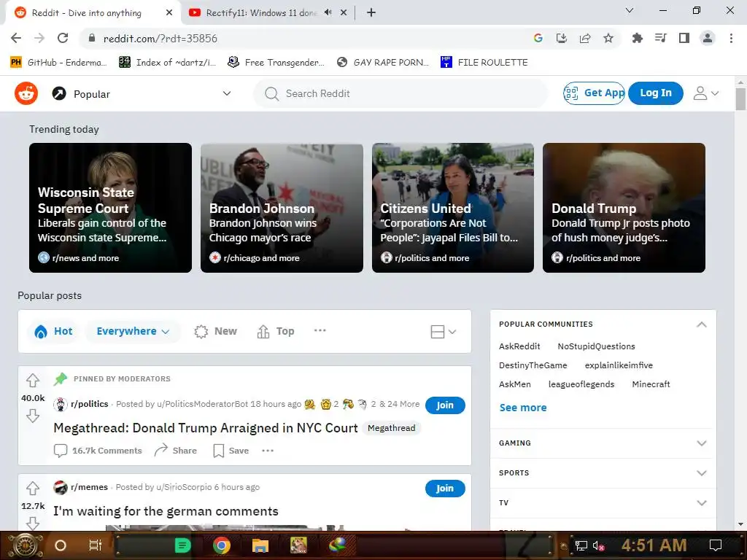The width and height of the screenshot is (747, 560).
Task: Switch to the Rectify11 YouTube tab
Action: point(260,13)
